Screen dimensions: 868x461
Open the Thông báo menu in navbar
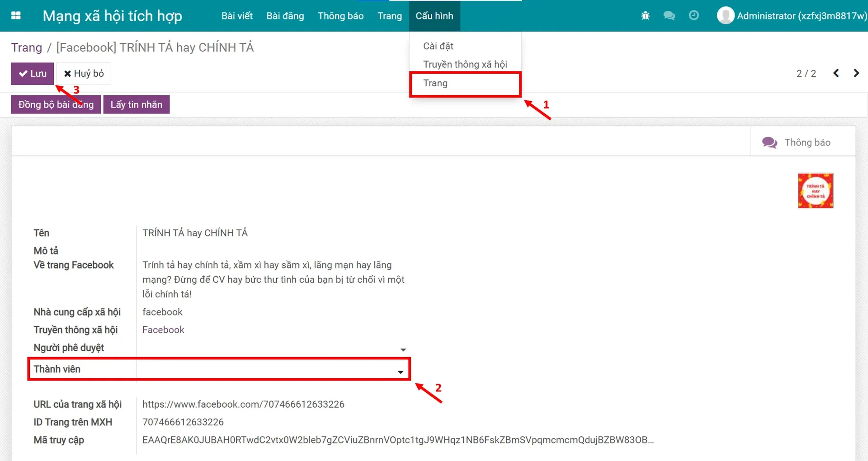(x=341, y=16)
